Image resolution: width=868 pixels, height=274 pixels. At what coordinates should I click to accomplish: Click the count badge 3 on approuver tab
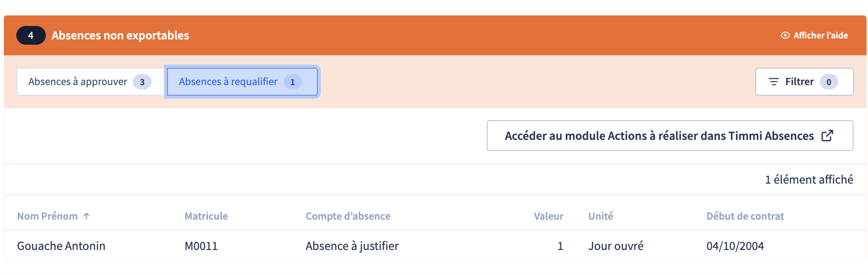[142, 82]
